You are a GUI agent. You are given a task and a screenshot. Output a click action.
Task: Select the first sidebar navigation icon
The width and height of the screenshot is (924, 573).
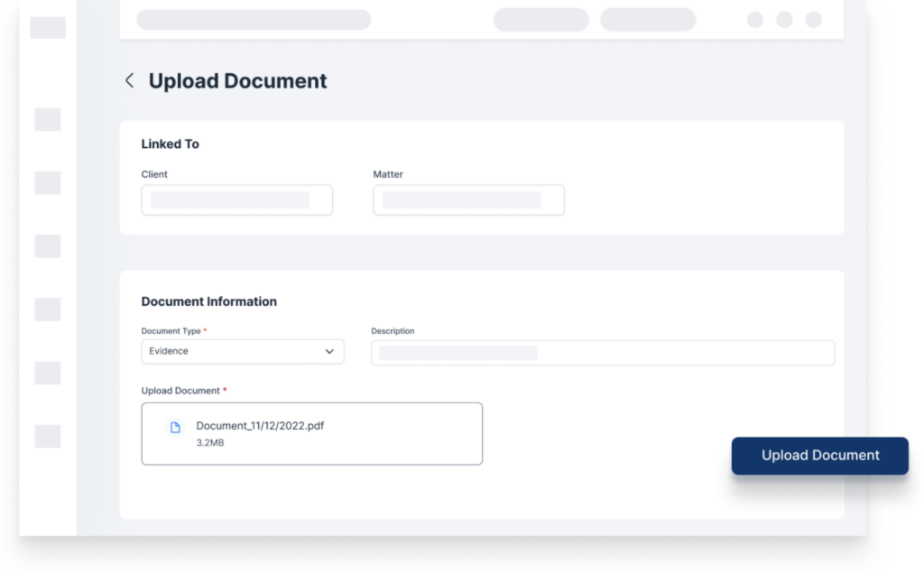coord(48,119)
